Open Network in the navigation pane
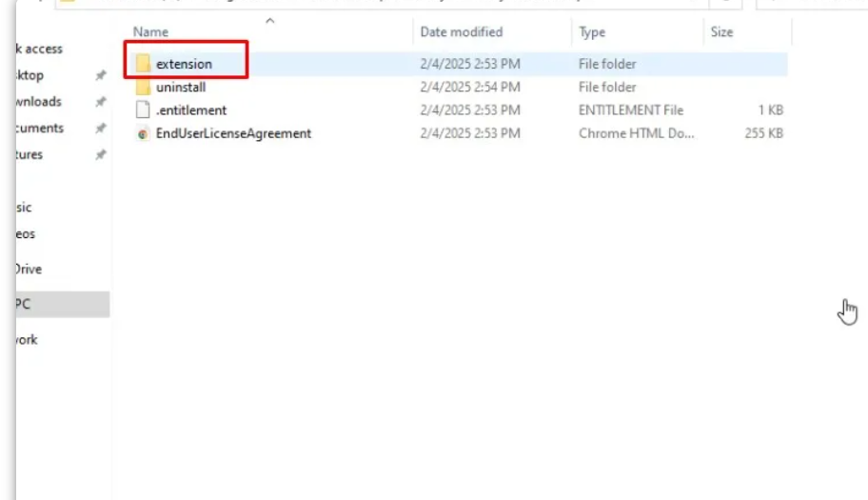 pos(27,339)
